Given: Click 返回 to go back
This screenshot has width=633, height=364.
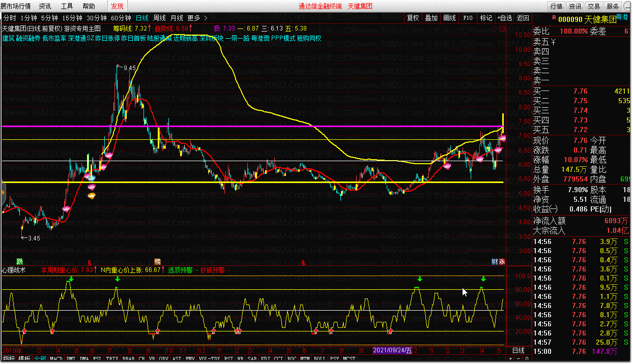Looking at the screenshot, I should point(523,18).
